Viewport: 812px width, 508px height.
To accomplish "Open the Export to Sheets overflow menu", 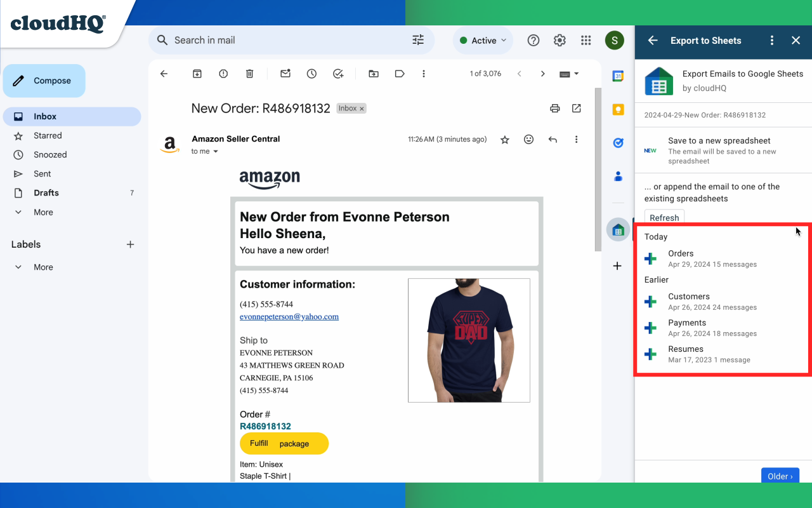I will click(772, 40).
